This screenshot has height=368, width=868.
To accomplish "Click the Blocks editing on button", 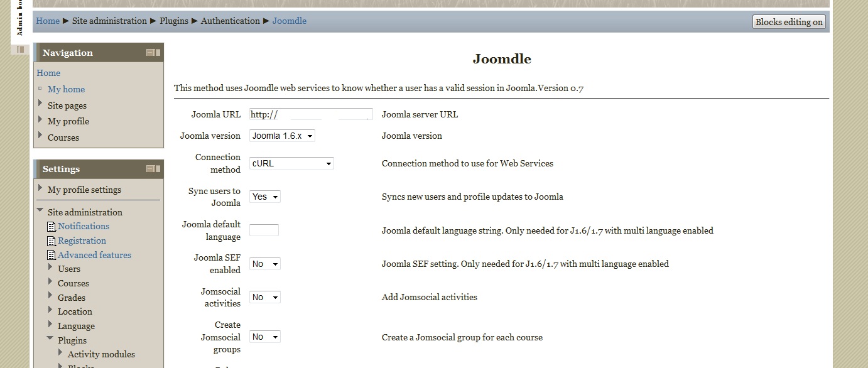I will (789, 22).
